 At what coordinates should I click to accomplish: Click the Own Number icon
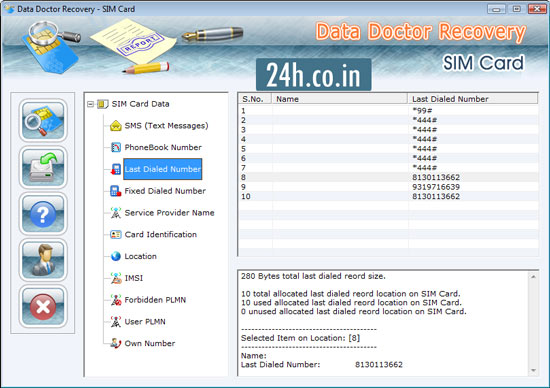[116, 343]
